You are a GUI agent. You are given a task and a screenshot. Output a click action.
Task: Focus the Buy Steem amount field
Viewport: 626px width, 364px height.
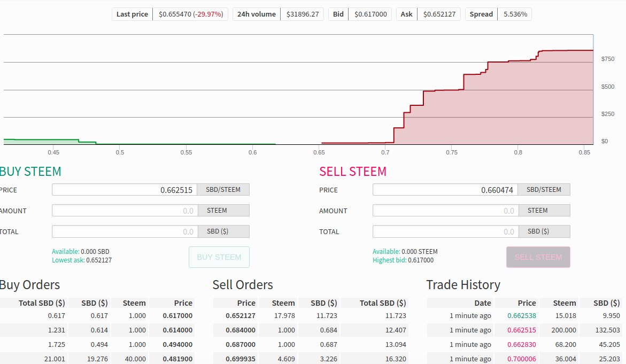pyautogui.click(x=125, y=211)
